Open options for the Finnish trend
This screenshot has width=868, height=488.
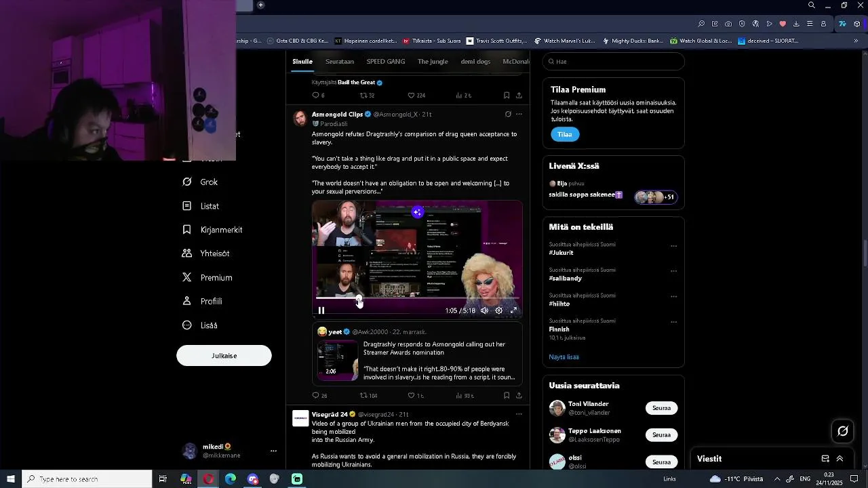(673, 322)
